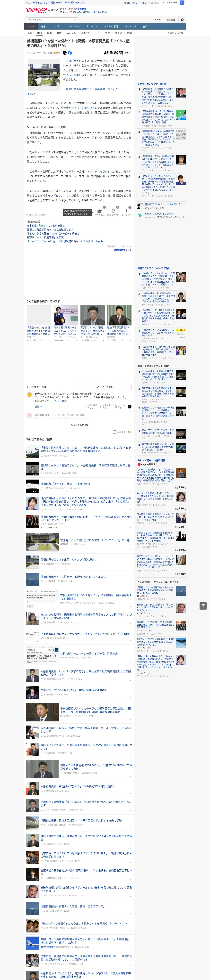The image size is (210, 980).
Task: Open the 購入履歴 link
Action: click(x=171, y=20)
